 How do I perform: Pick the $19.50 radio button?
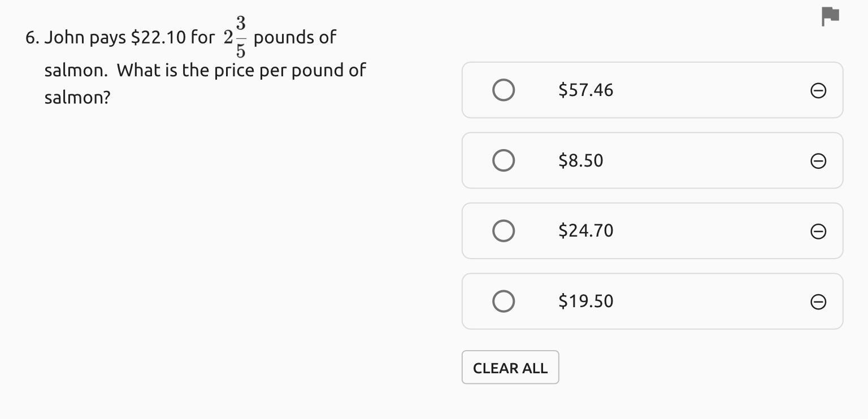pyautogui.click(x=504, y=301)
